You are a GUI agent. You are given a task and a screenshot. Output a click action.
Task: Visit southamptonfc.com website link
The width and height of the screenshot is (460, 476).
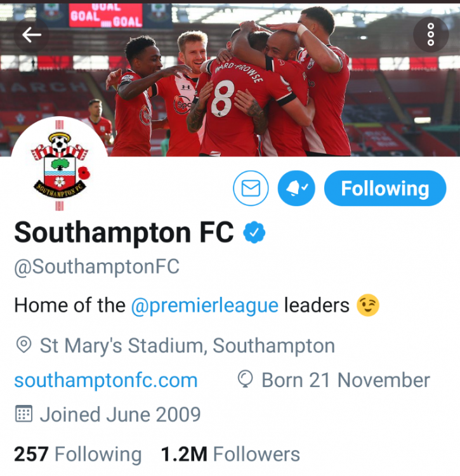pyautogui.click(x=105, y=380)
